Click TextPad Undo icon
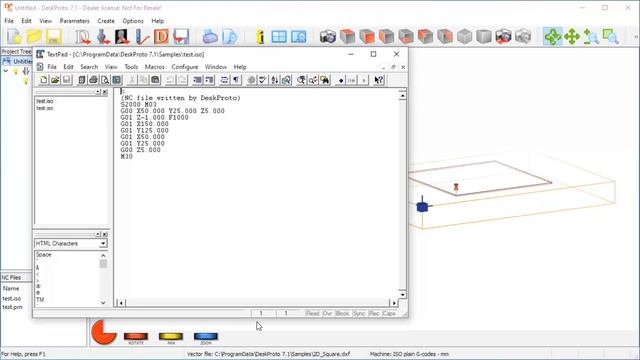Image resolution: width=640 pixels, height=360 pixels. click(170, 80)
